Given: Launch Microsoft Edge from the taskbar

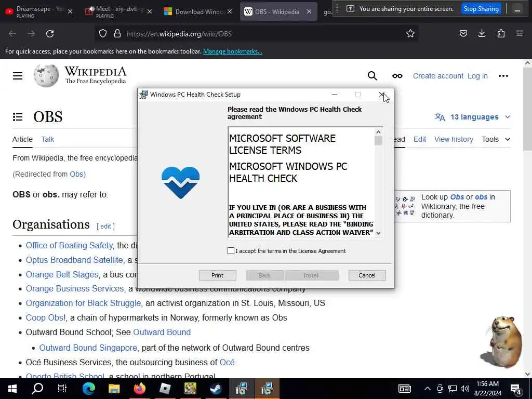Looking at the screenshot, I should (x=88, y=389).
